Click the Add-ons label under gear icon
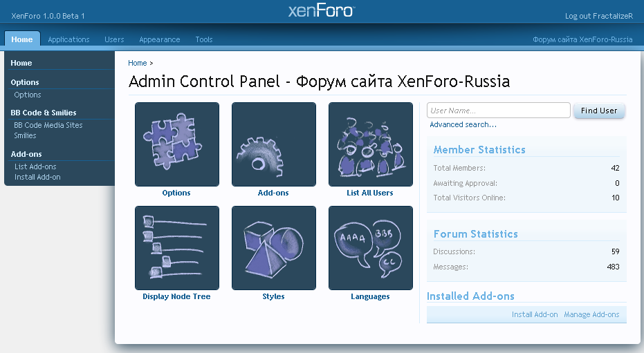Image resolution: width=644 pixels, height=353 pixels. click(x=273, y=193)
